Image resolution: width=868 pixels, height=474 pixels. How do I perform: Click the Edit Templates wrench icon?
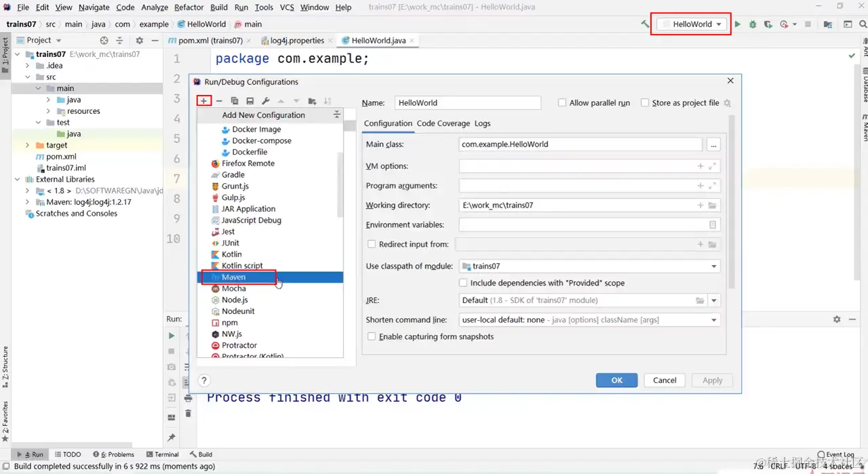click(266, 101)
